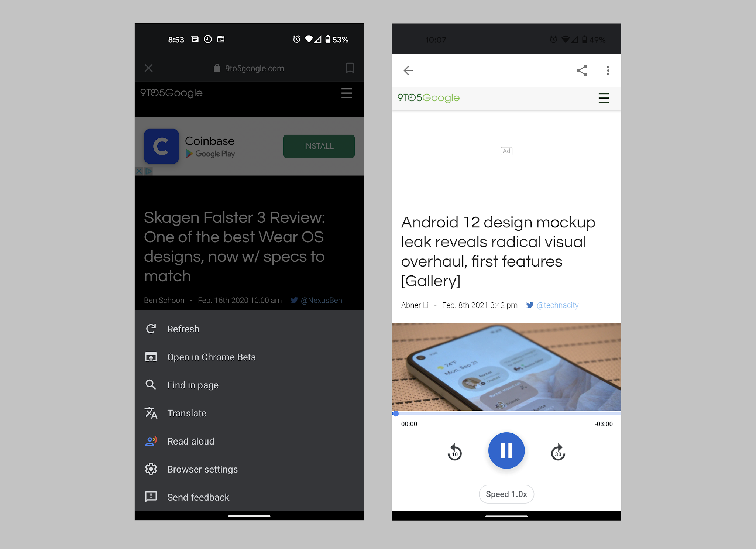Open the Share icon on right panel

point(582,70)
